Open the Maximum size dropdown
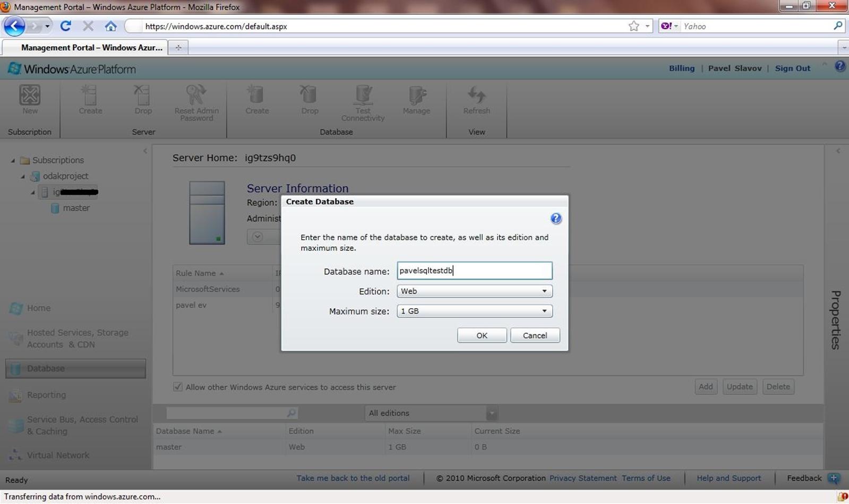The height and width of the screenshot is (504, 849). click(x=475, y=311)
